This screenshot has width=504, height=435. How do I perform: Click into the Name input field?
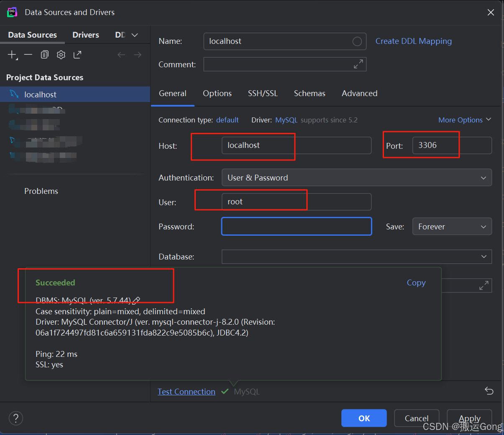285,41
